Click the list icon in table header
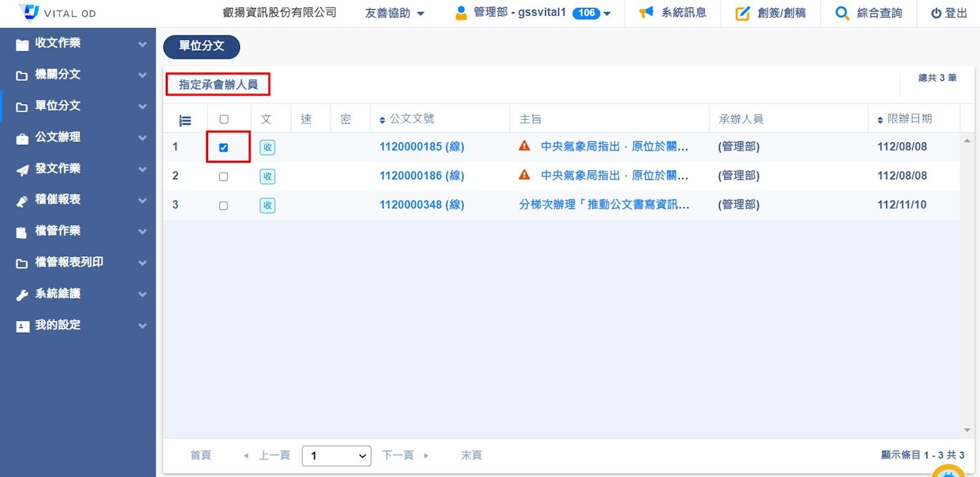The height and width of the screenshot is (477, 980). (184, 120)
